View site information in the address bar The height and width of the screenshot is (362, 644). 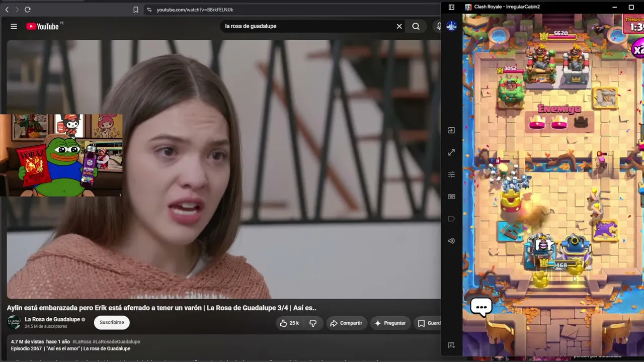click(x=149, y=10)
